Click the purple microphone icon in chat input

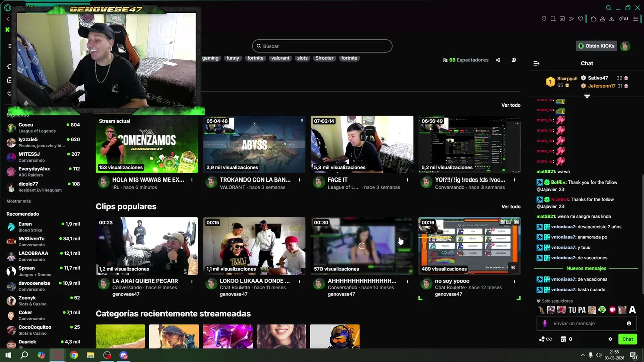click(x=544, y=323)
